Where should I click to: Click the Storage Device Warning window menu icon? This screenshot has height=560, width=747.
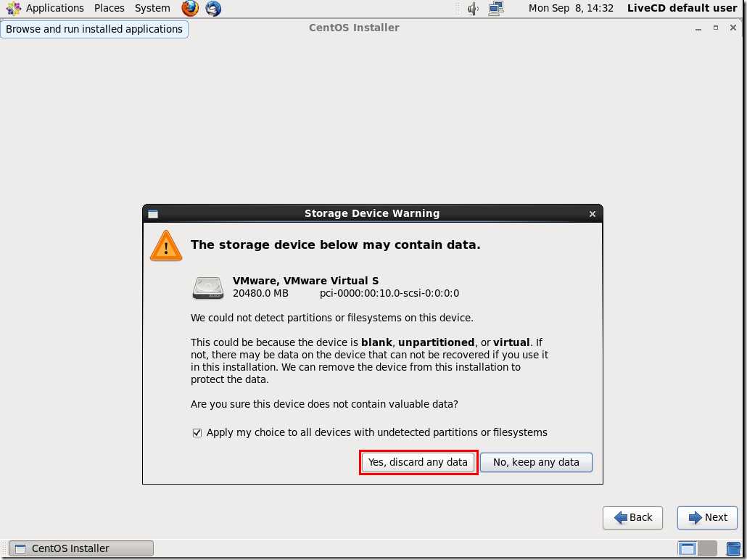point(153,214)
